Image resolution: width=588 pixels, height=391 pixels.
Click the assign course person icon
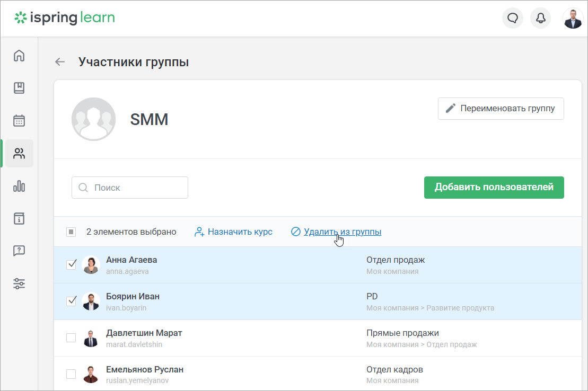(199, 232)
